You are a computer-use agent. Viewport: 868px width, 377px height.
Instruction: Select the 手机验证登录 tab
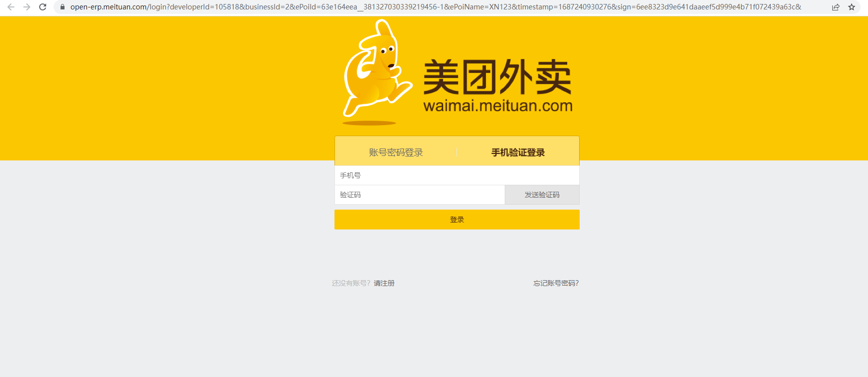(x=518, y=152)
